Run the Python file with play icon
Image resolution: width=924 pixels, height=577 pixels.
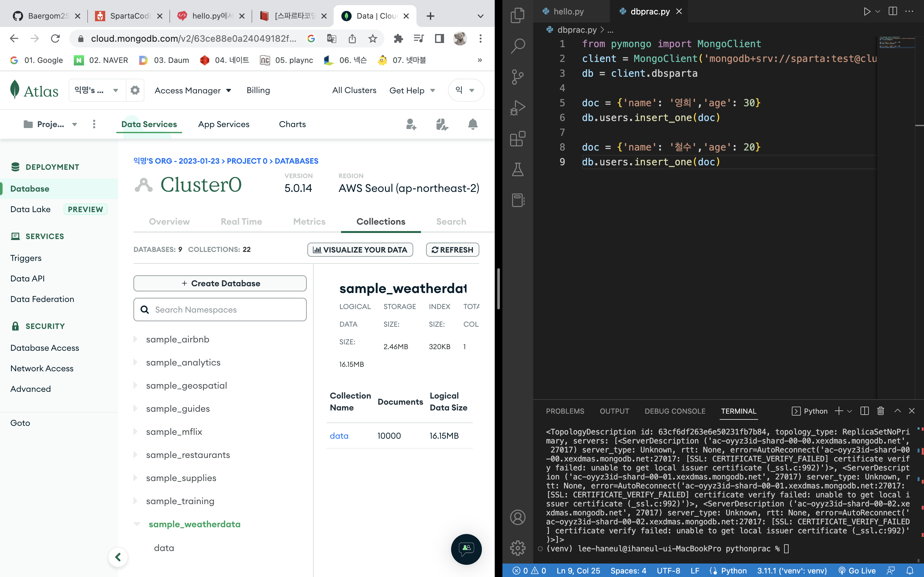(x=867, y=12)
